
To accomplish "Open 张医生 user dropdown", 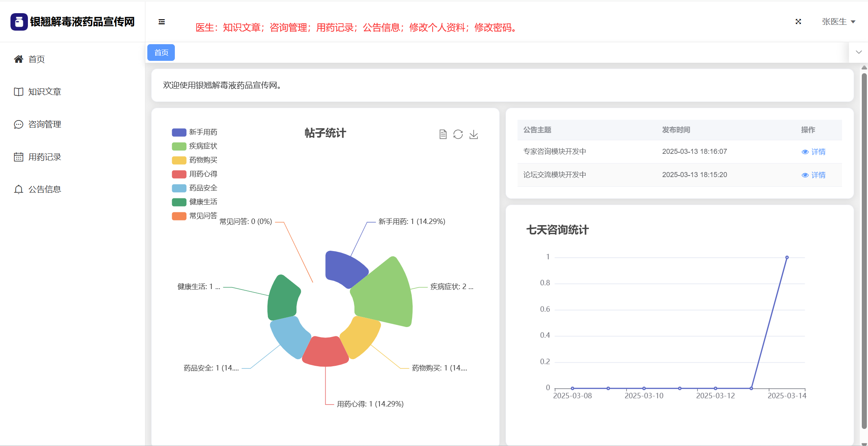I will coord(834,22).
